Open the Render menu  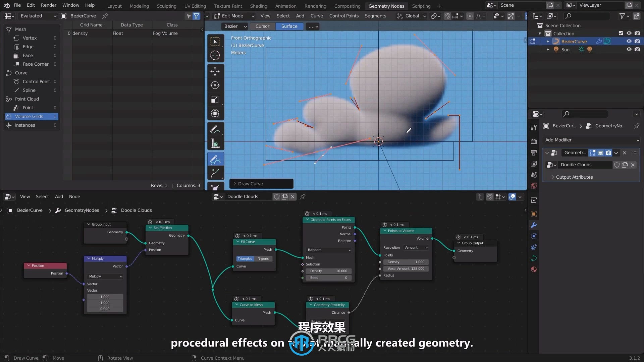(49, 5)
